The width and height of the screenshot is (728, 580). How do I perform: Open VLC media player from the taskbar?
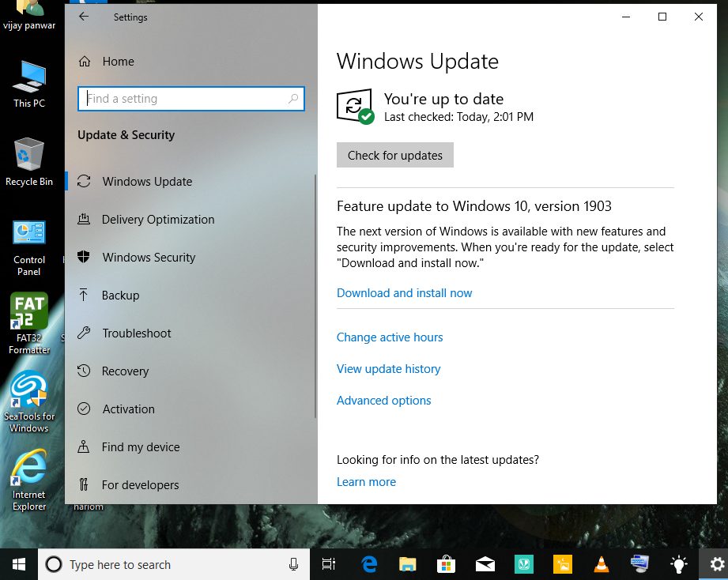(x=602, y=564)
